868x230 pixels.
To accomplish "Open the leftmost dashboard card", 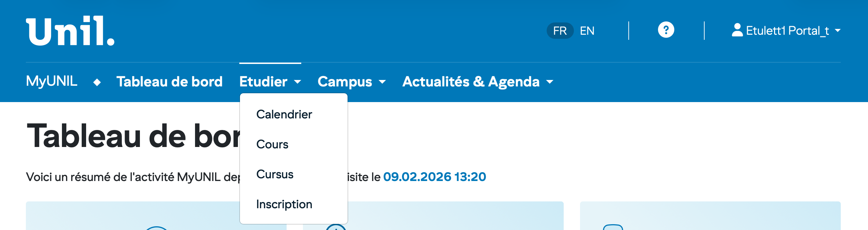I will [x=133, y=216].
